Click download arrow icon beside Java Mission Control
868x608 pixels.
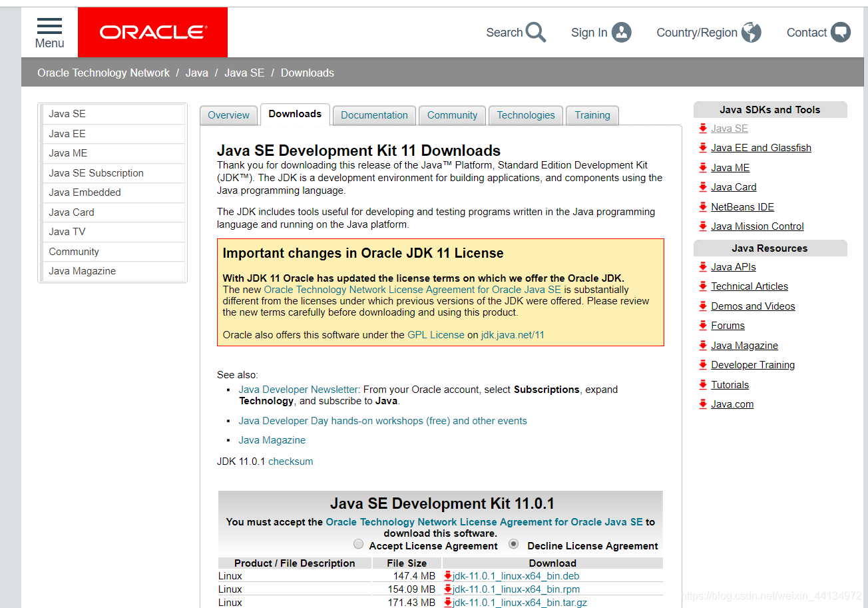tap(703, 226)
